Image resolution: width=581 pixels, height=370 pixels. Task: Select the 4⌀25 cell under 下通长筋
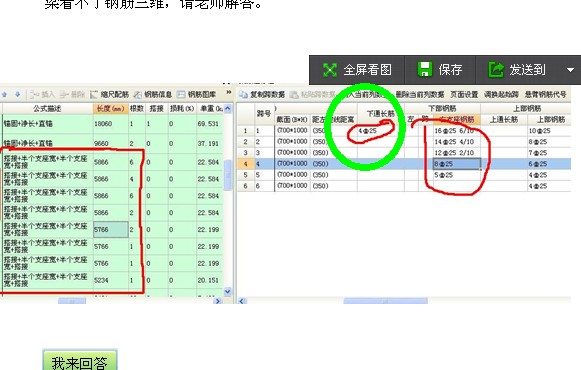pos(381,131)
